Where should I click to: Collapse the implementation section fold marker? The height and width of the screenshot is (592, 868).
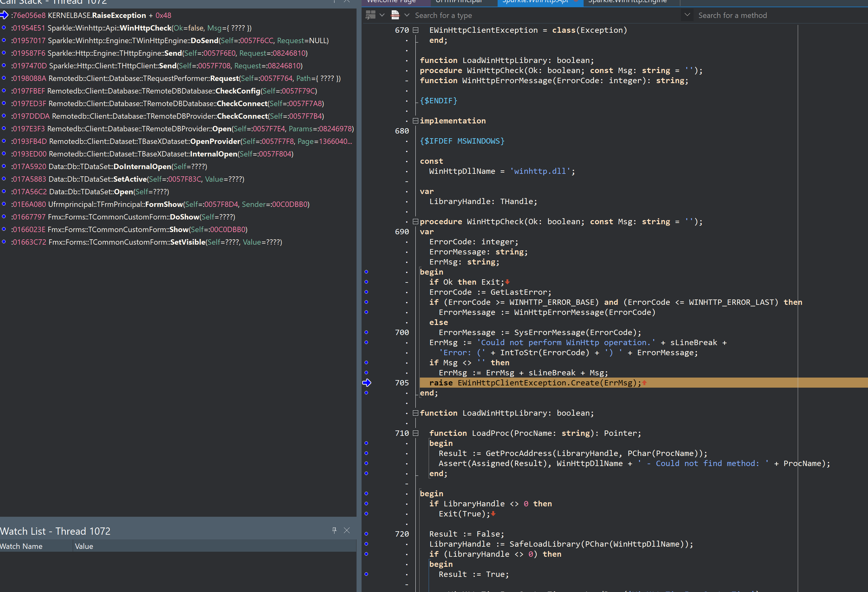pyautogui.click(x=415, y=121)
